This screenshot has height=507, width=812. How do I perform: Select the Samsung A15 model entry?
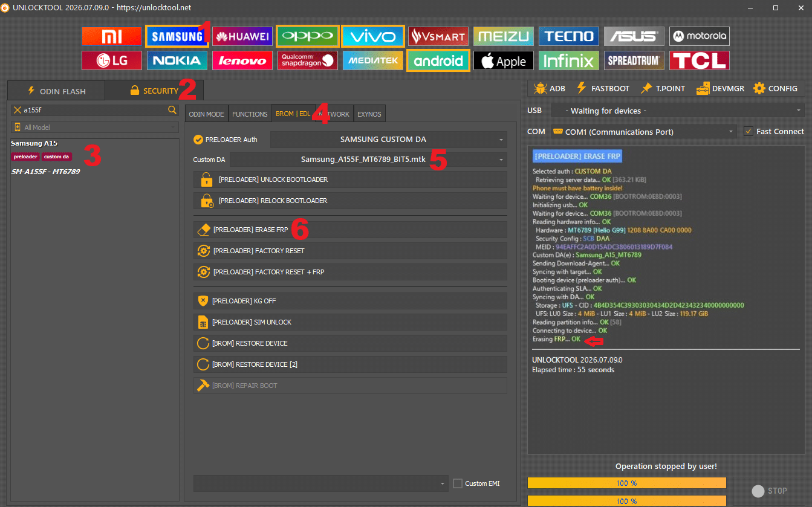click(x=34, y=143)
